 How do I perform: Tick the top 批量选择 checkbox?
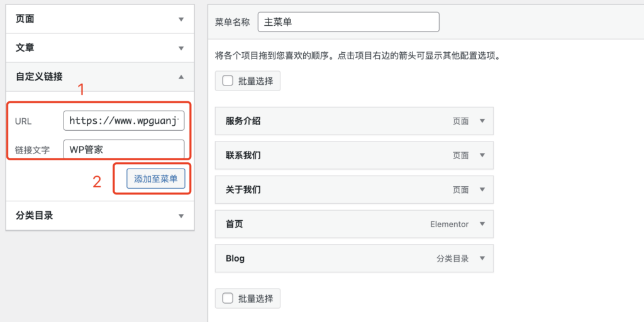coord(228,80)
